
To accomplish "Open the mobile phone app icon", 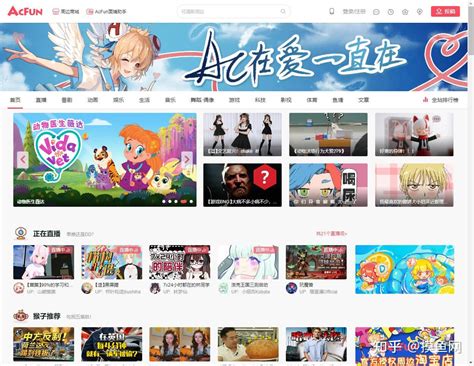I will (332, 11).
